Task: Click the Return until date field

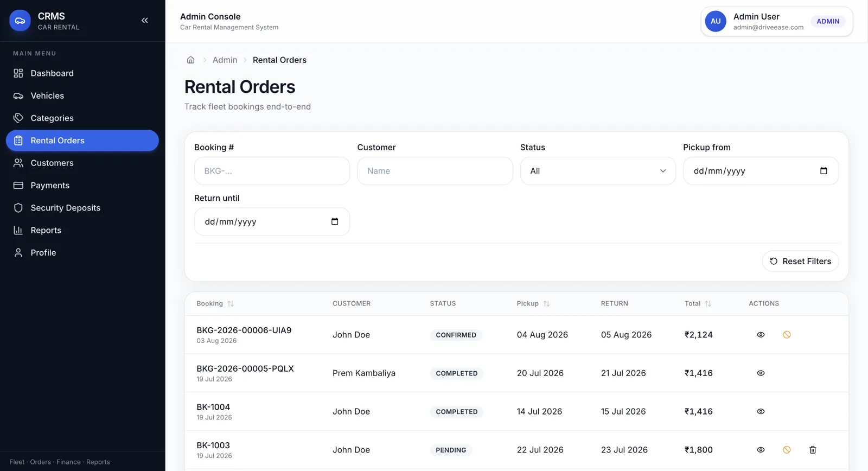Action: click(272, 221)
